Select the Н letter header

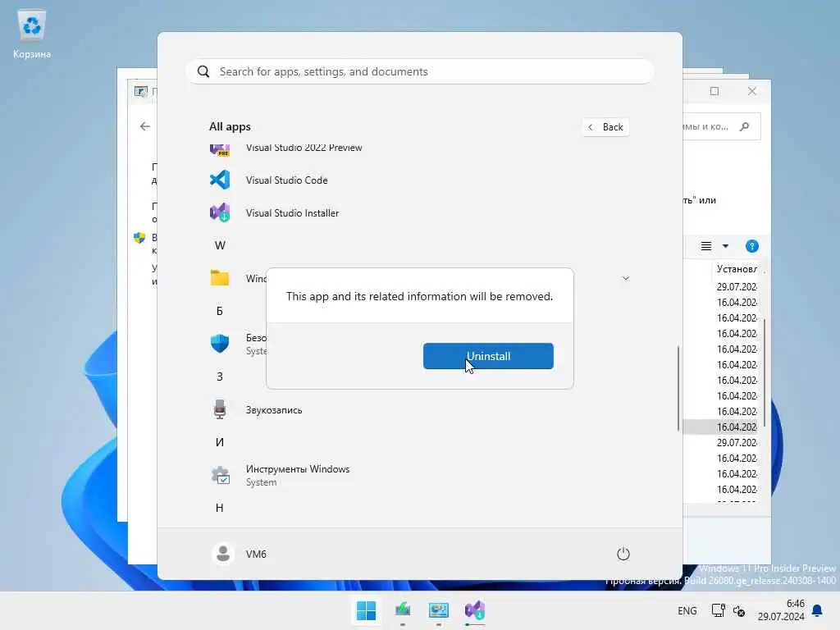[220, 508]
